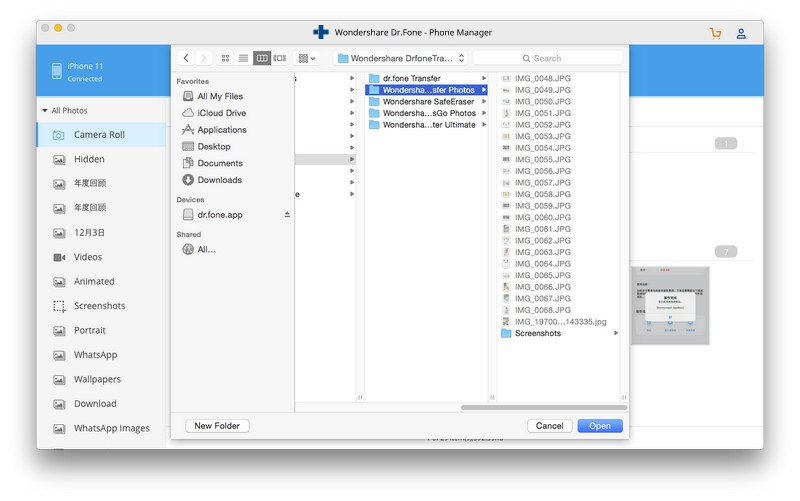Expand Wondersha...ter Ultimate folder arrow

click(484, 125)
